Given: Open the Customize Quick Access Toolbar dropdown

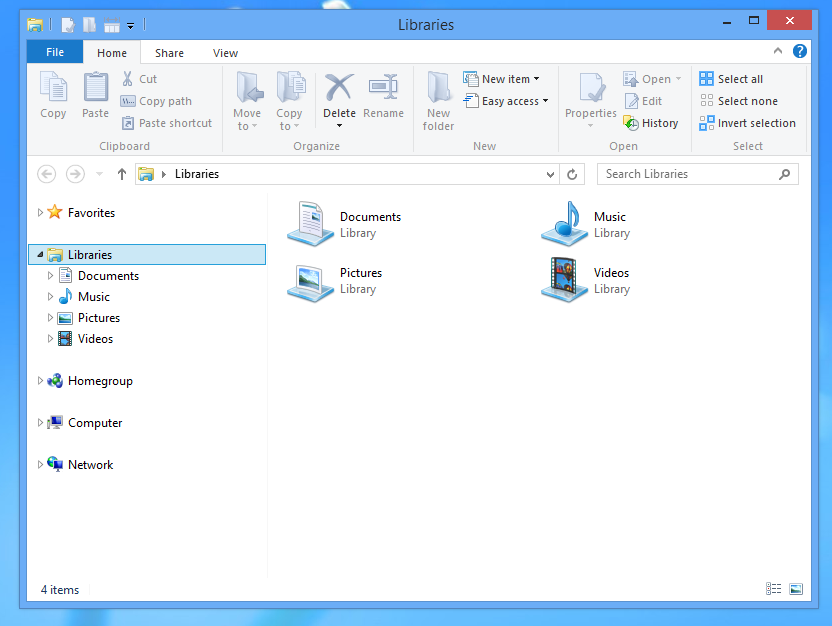Looking at the screenshot, I should point(131,25).
